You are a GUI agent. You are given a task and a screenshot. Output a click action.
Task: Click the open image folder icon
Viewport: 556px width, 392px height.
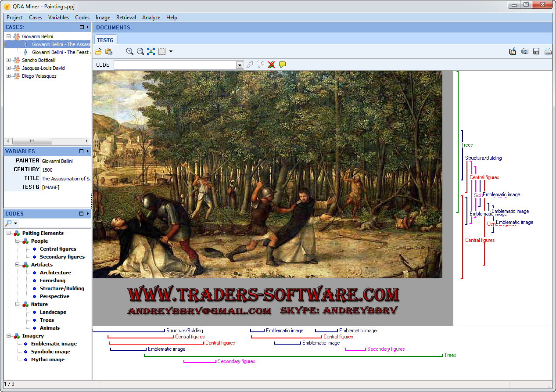click(x=98, y=51)
